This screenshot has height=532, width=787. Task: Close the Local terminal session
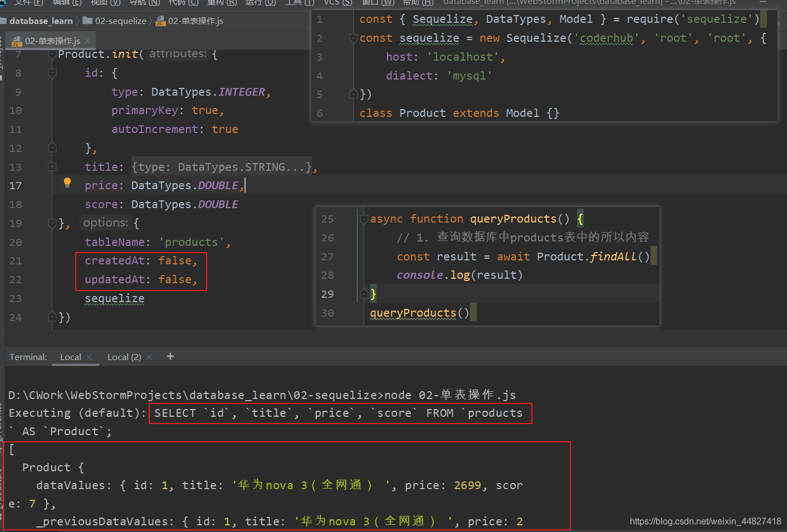(89, 357)
